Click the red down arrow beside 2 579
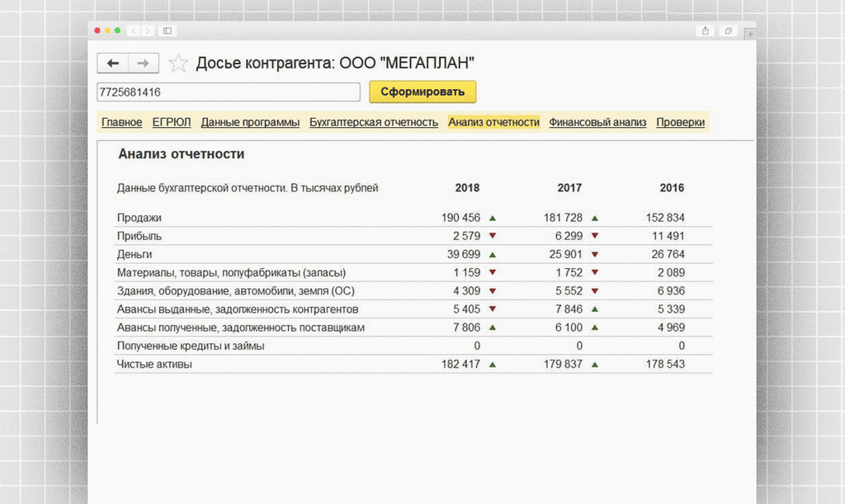The height and width of the screenshot is (504, 845). (x=493, y=236)
